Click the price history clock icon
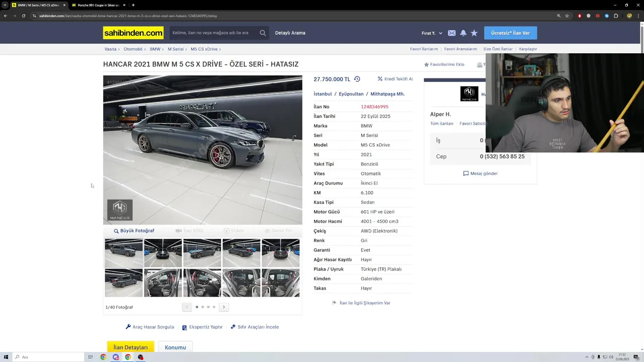 pos(357,79)
